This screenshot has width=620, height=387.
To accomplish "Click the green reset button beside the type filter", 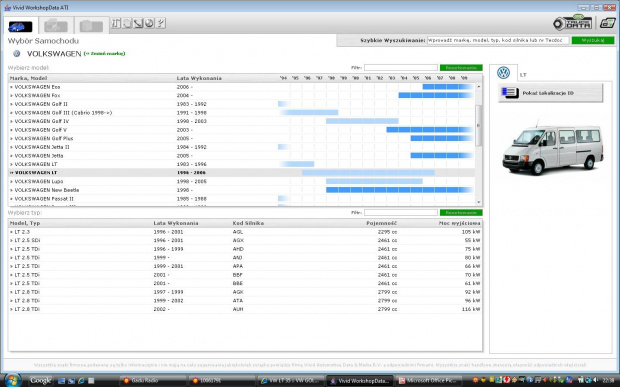I will click(x=461, y=213).
